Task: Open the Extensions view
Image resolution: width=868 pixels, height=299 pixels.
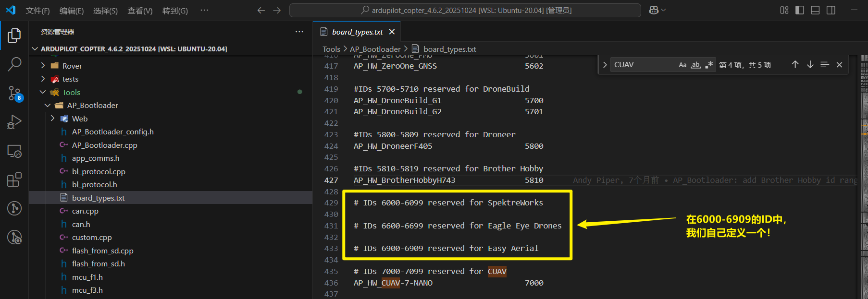Action: click(x=14, y=180)
